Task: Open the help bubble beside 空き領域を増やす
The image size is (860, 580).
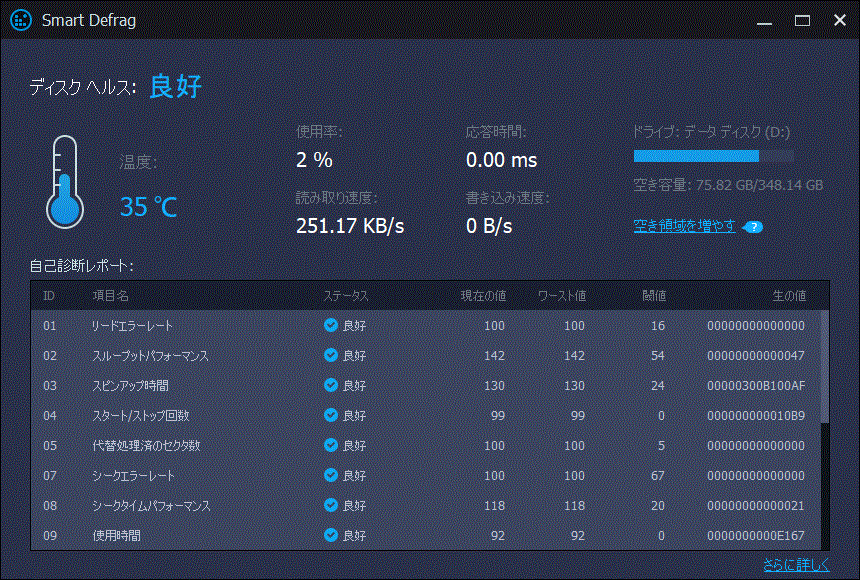Action: click(753, 227)
